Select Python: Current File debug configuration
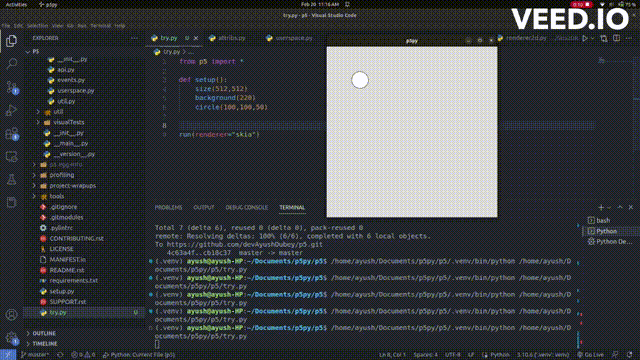The width and height of the screenshot is (640, 360). 139,355
